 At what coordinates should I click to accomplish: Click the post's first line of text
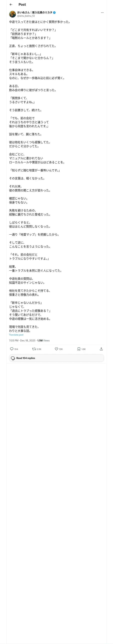pos(40,22)
